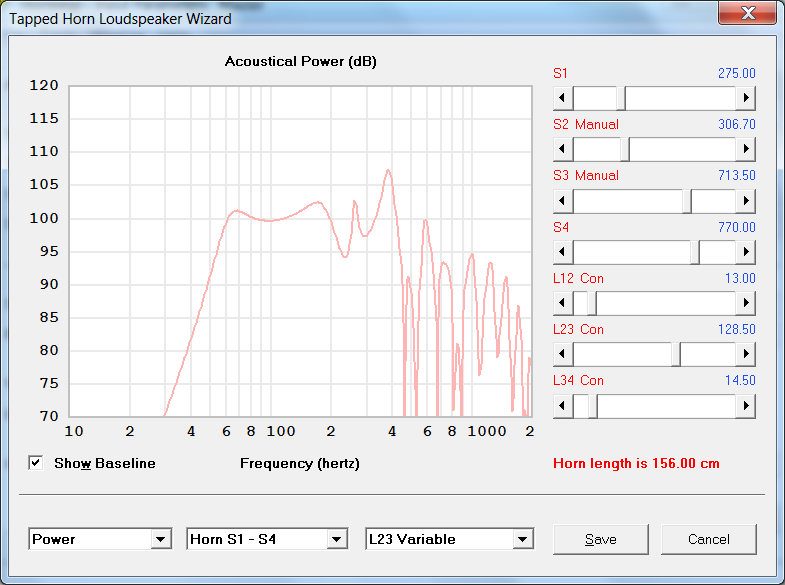Viewport: 785px width, 585px height.
Task: Click the S2 Manual slider left arrow
Action: point(563,149)
